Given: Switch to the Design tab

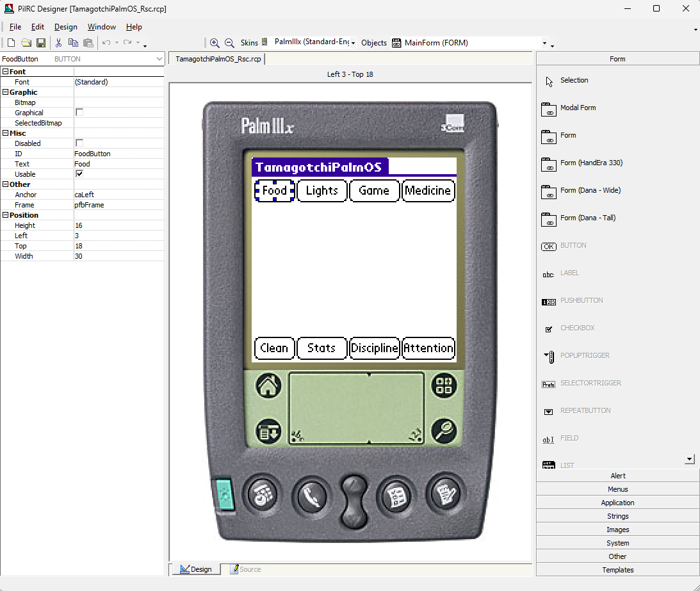Looking at the screenshot, I should 196,570.
